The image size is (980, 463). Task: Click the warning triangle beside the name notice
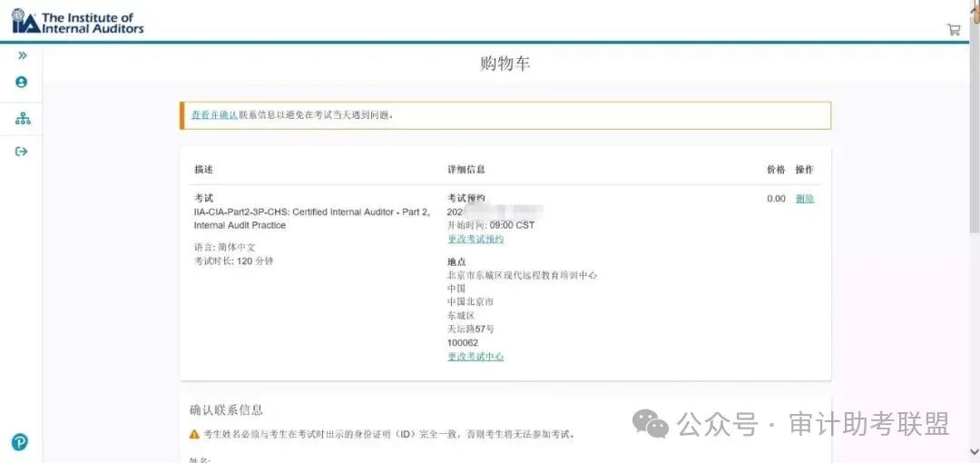pos(194,434)
